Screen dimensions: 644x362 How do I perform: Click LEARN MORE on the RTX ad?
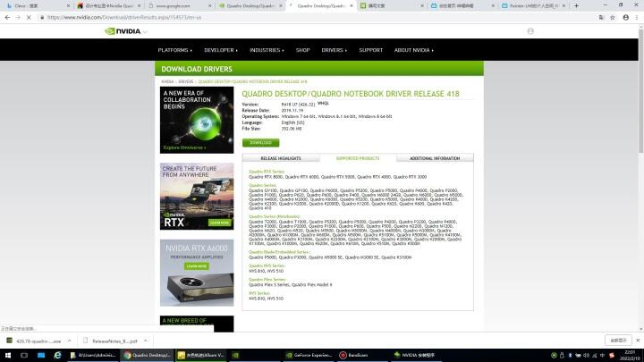(x=220, y=223)
